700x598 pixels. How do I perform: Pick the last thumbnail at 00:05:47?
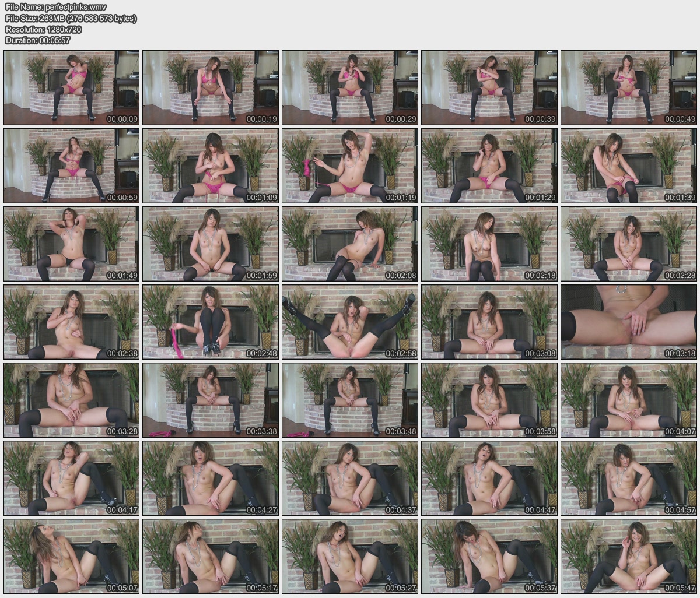(x=629, y=556)
